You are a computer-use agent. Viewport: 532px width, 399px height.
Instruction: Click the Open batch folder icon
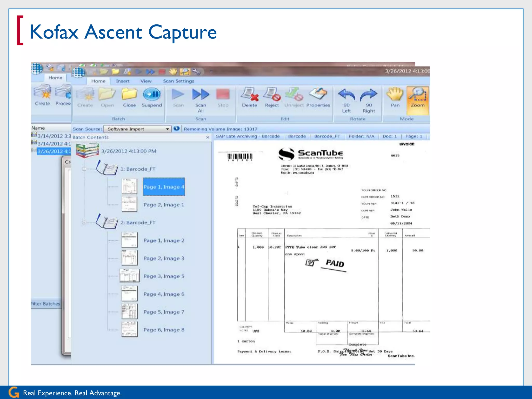(x=107, y=98)
